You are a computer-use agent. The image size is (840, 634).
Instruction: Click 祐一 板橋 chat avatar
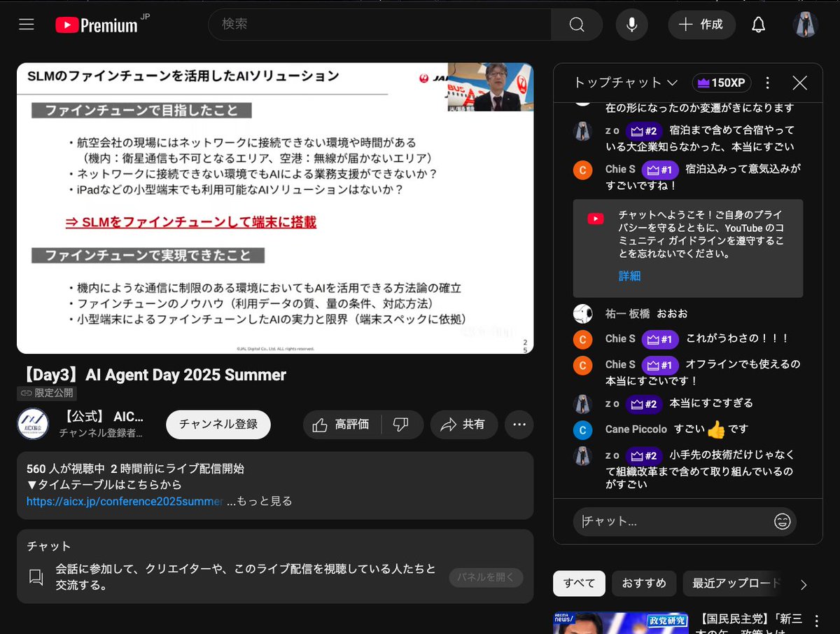[x=582, y=314]
